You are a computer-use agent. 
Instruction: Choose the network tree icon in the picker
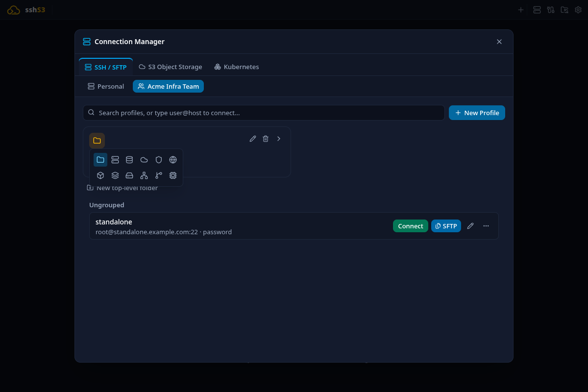pyautogui.click(x=144, y=175)
